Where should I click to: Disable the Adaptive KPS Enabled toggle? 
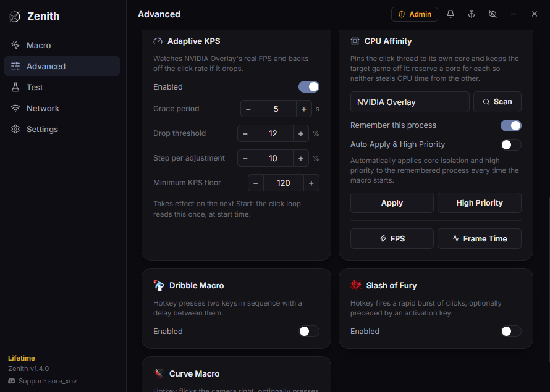[308, 87]
